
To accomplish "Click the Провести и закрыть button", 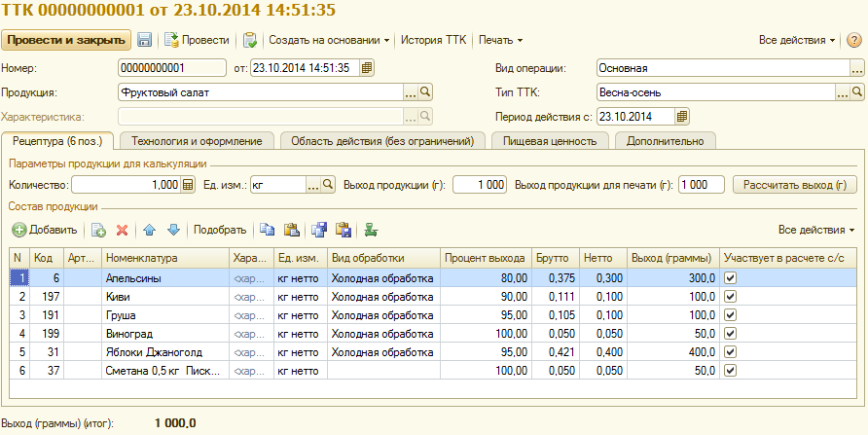I will [66, 40].
